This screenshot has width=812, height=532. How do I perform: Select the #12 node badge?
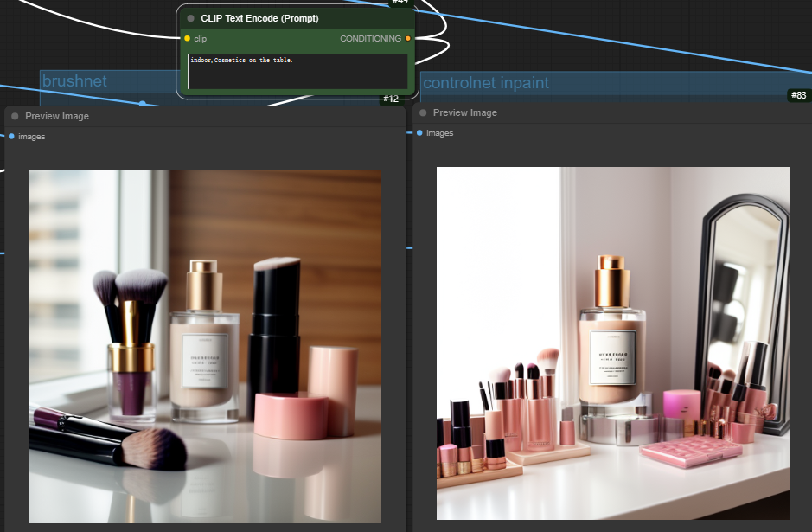[391, 99]
